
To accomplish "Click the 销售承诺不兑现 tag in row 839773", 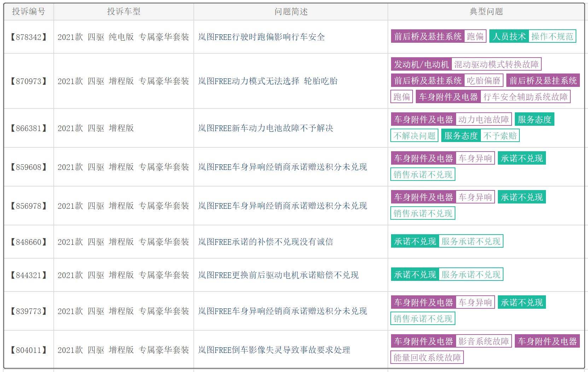I will [423, 319].
